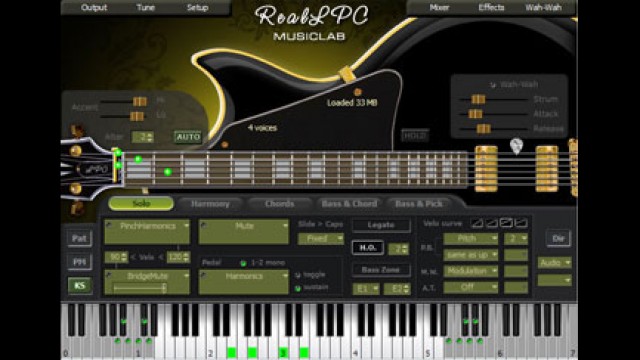
Task: Toggle the Wah-Wah enable switch
Action: click(493, 85)
